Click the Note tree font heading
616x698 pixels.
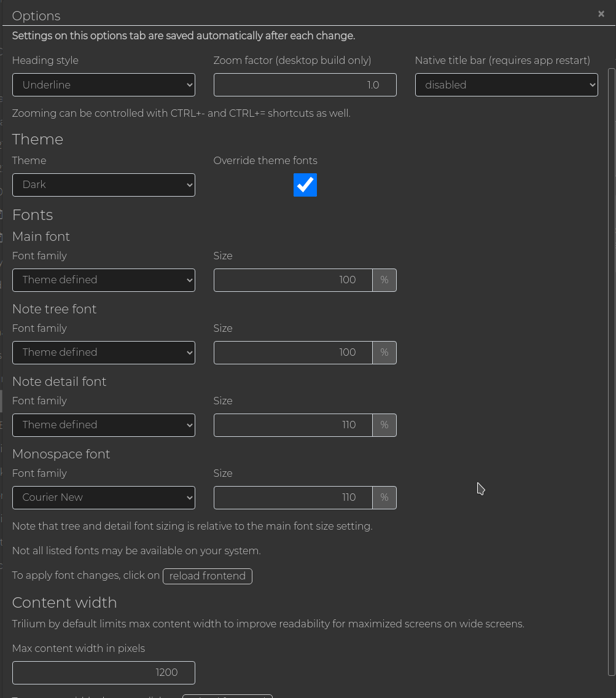(x=54, y=309)
